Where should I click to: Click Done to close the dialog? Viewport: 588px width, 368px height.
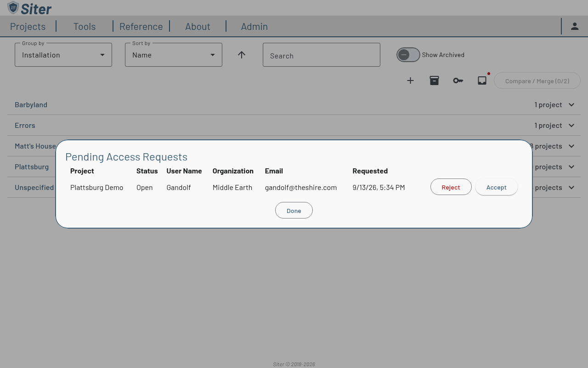[294, 211]
